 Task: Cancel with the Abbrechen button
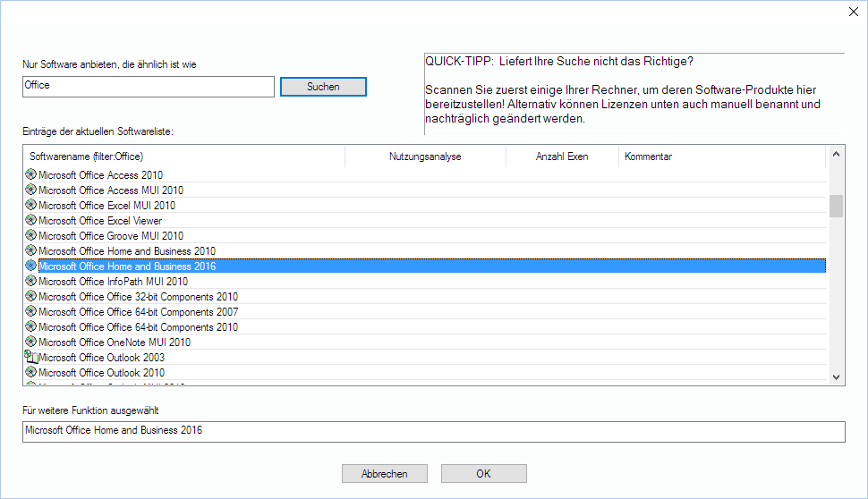(x=385, y=474)
